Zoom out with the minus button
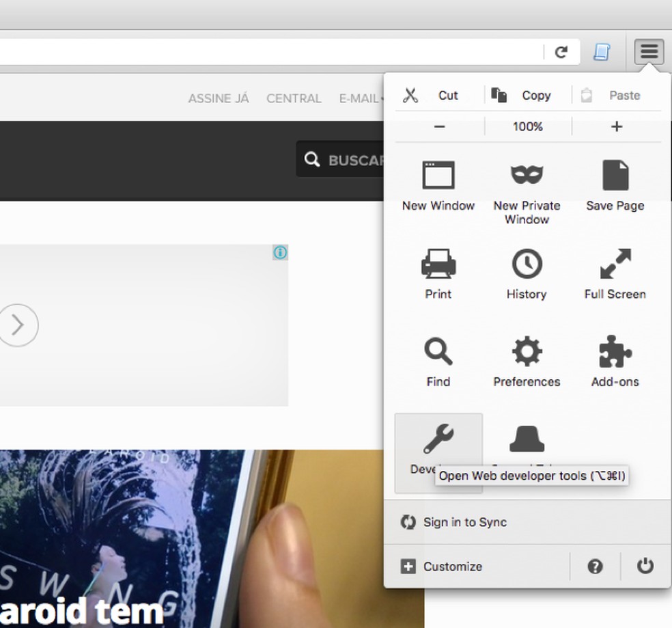 coord(440,126)
